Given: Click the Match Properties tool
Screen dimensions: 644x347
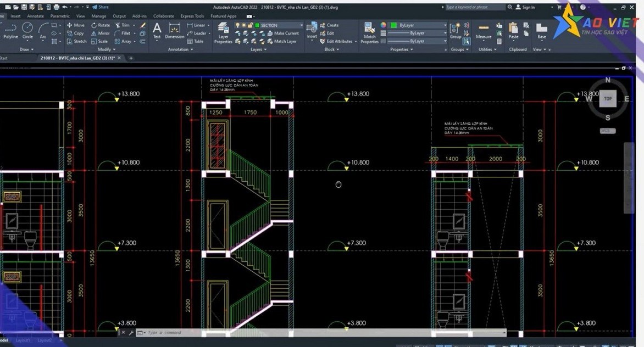Looking at the screenshot, I should pyautogui.click(x=369, y=33).
